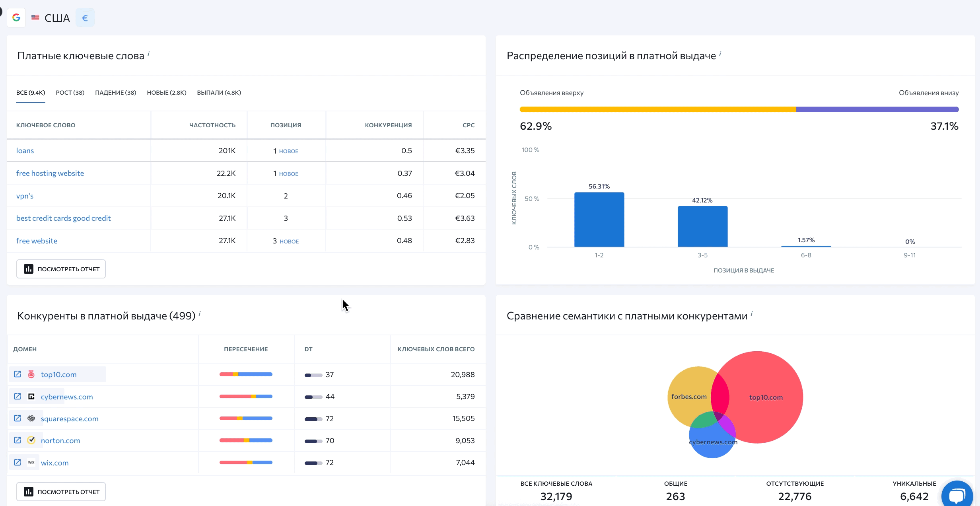Viewport: 980px width, 506px height.
Task: Open top10.com via external link icon
Action: tap(17, 374)
